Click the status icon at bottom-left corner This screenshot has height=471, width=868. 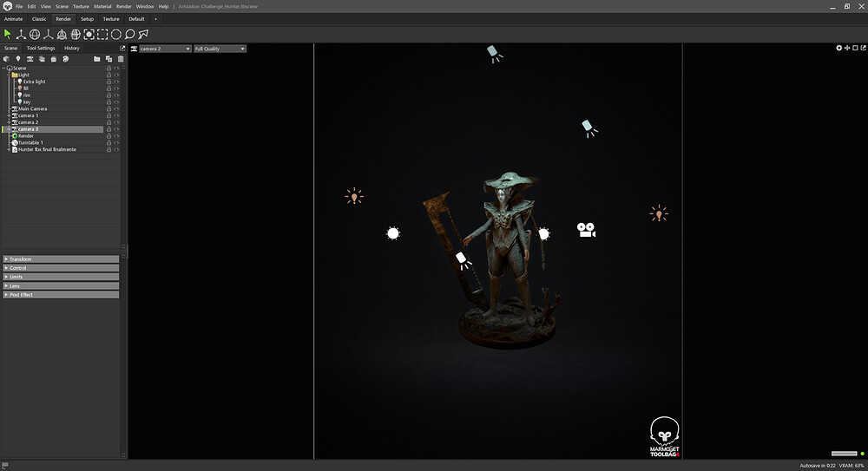(5, 466)
